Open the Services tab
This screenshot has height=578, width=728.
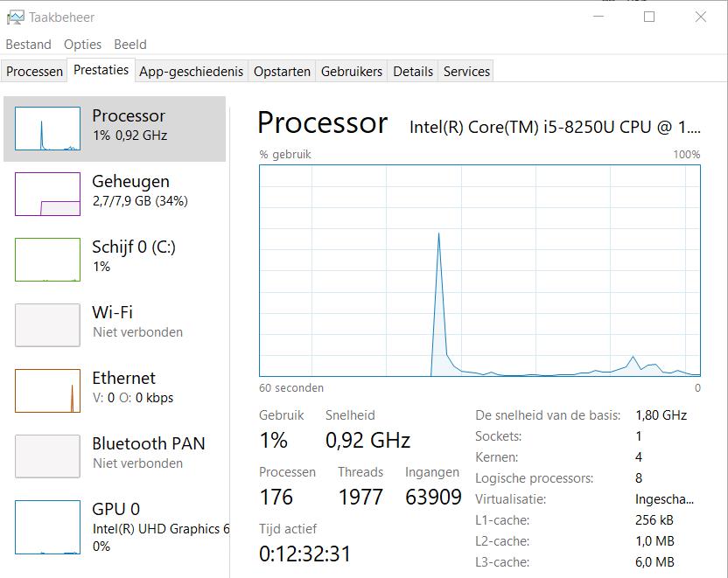coord(466,72)
